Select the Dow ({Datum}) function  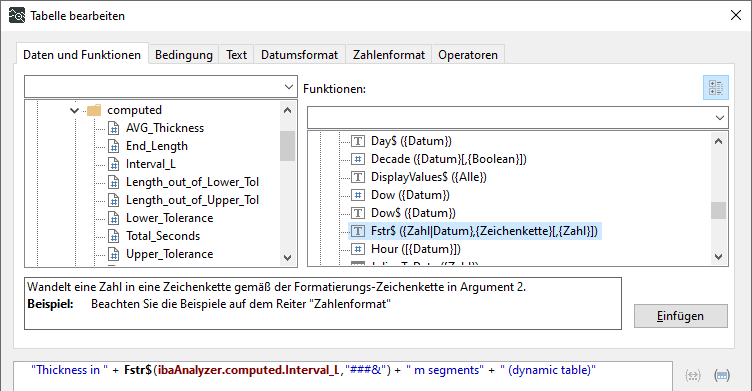[410, 195]
